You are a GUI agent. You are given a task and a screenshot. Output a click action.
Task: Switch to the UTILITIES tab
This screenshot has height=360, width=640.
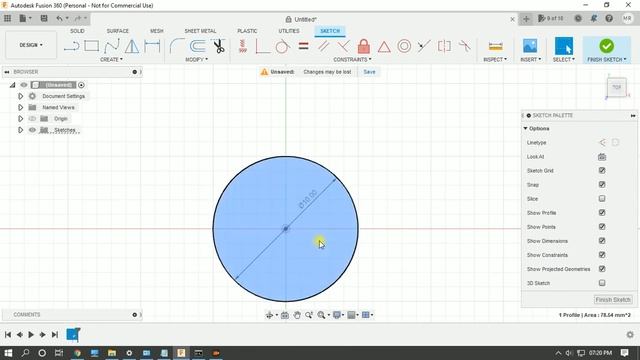(x=289, y=31)
